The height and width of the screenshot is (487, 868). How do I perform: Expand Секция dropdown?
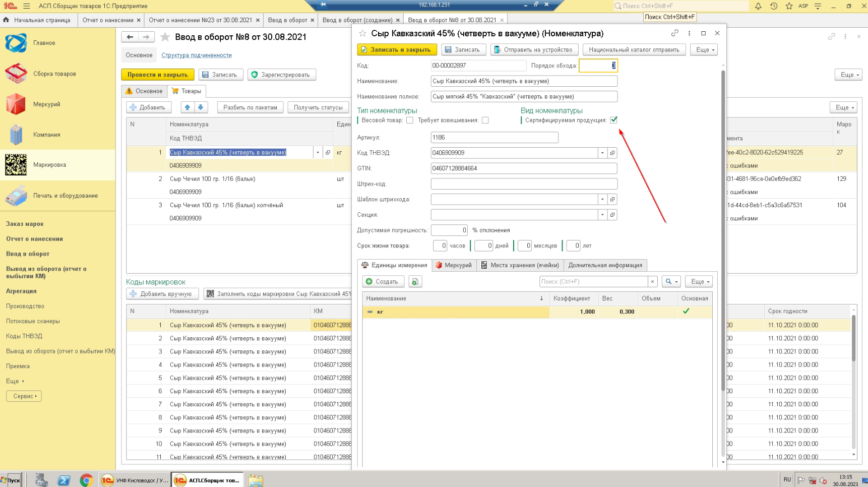602,215
